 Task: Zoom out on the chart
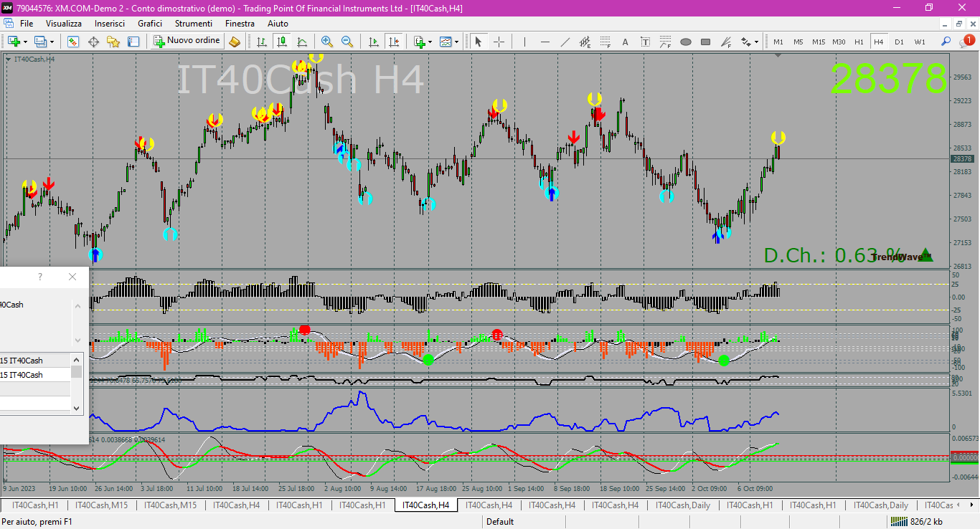point(347,42)
